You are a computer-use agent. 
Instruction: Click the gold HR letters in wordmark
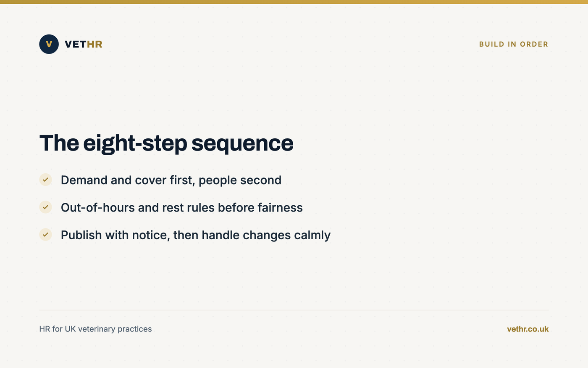click(94, 44)
